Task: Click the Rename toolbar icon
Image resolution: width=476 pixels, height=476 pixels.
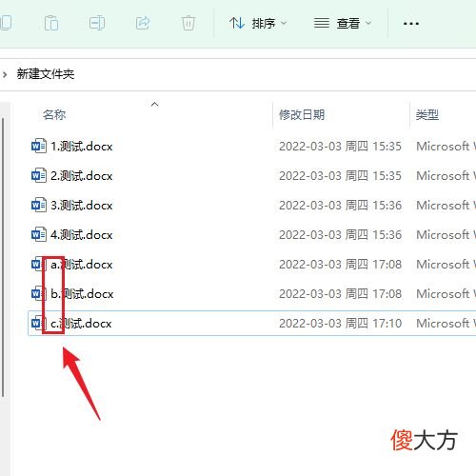Action: 97,23
